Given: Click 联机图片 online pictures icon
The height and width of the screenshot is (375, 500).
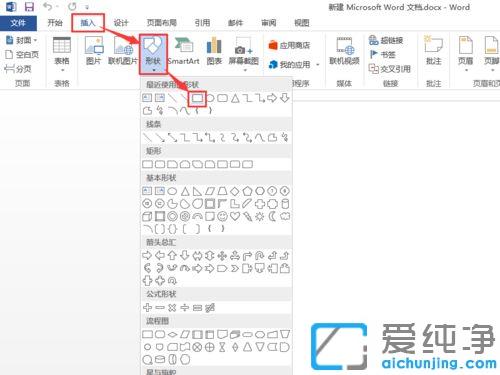Looking at the screenshot, I should pyautogui.click(x=123, y=51).
